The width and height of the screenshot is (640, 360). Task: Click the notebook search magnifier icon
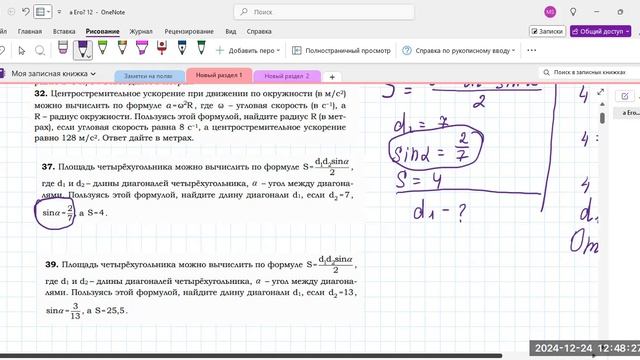pos(546,72)
